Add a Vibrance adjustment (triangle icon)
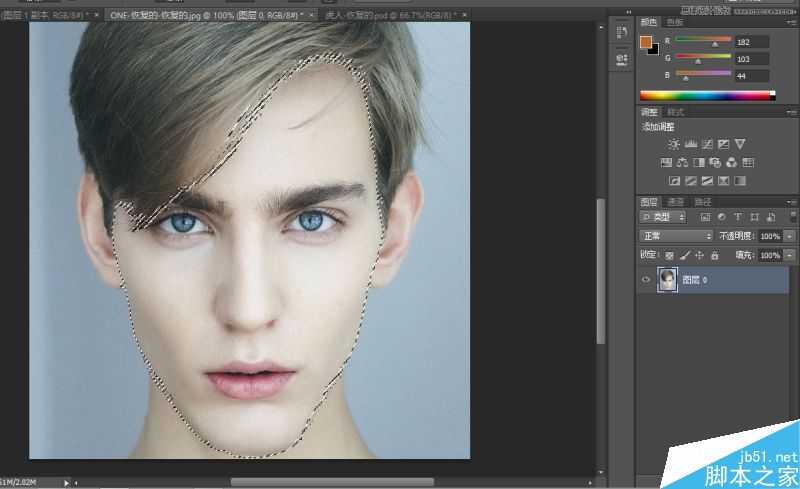The image size is (800, 489). point(740,145)
